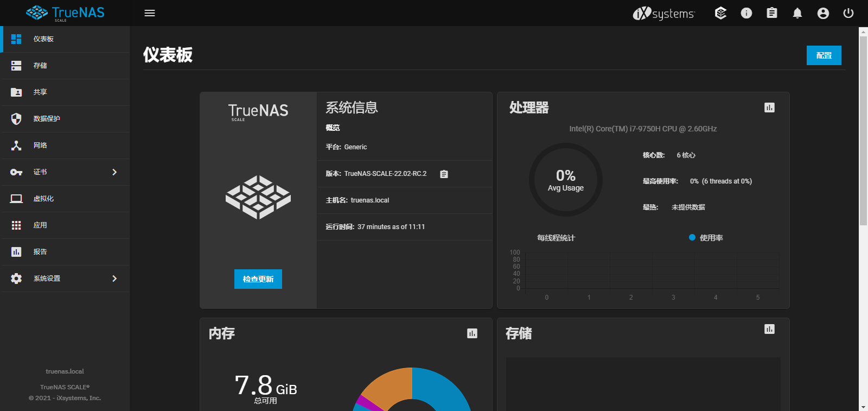The width and height of the screenshot is (868, 411).
Task: Click the 最高使用率 threads value
Action: (721, 181)
